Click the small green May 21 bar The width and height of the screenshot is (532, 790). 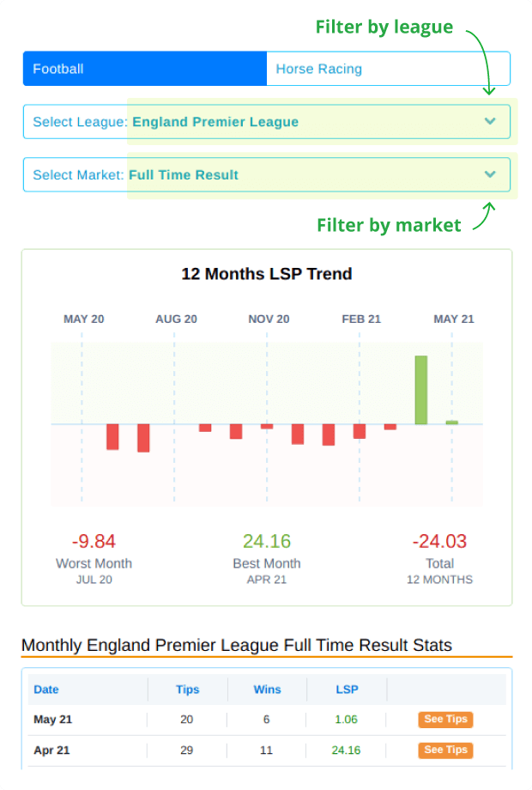click(452, 422)
